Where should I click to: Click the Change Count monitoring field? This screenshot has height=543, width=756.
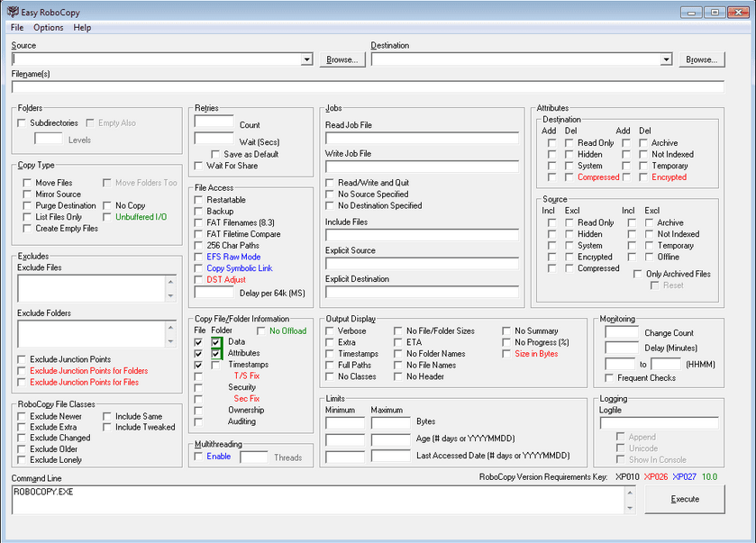[622, 332]
